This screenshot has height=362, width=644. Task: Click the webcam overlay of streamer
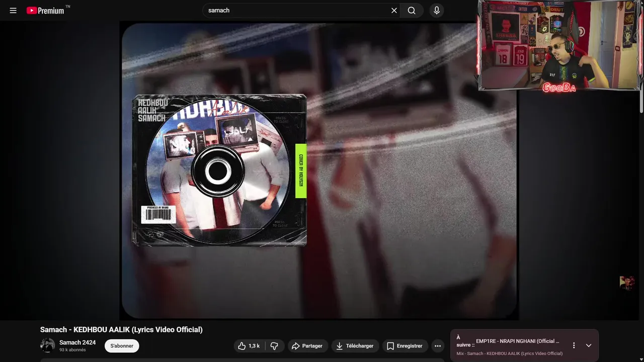click(x=559, y=46)
